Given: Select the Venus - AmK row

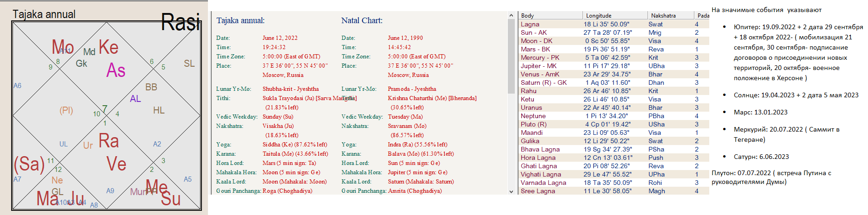Looking at the screenshot, I should (x=614, y=74).
